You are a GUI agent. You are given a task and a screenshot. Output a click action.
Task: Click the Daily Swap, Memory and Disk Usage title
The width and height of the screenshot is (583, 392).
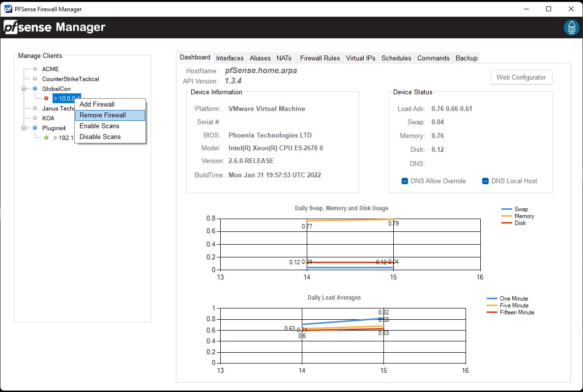(x=342, y=208)
